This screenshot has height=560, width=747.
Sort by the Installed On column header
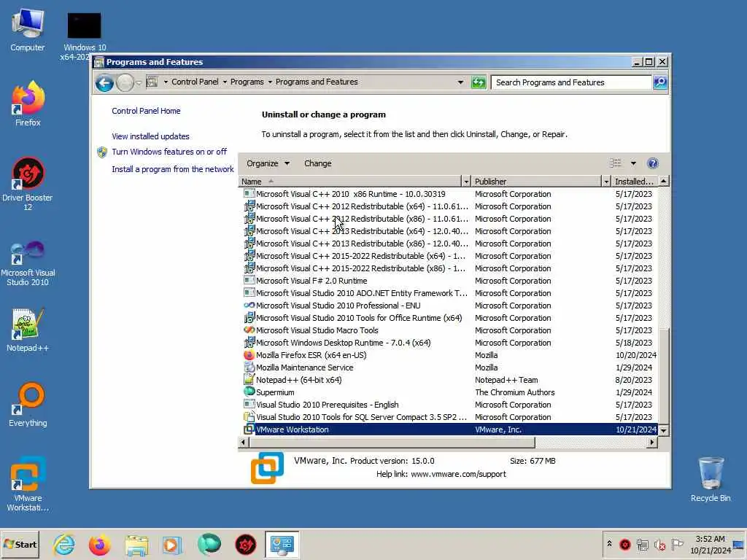click(635, 182)
